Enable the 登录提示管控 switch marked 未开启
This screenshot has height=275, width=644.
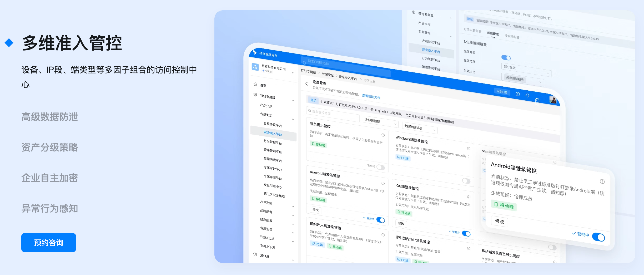(x=380, y=167)
